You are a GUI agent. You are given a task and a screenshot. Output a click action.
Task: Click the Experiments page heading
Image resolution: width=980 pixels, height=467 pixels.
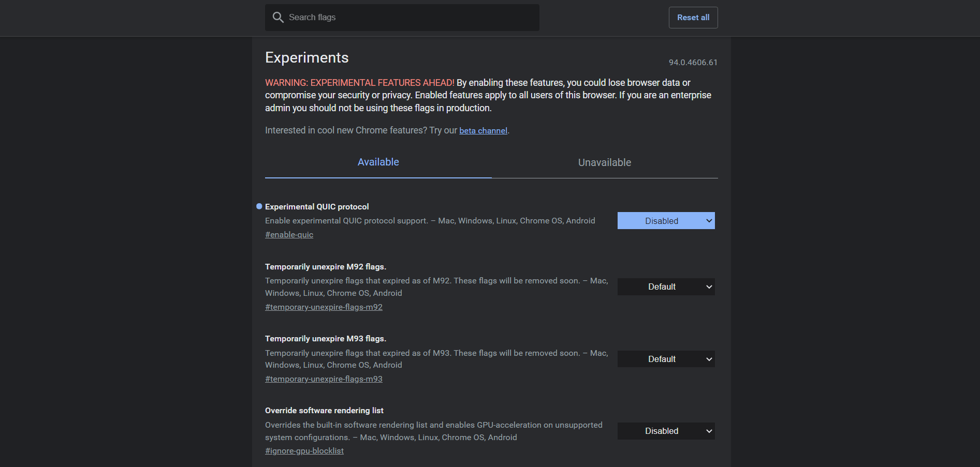tap(306, 57)
